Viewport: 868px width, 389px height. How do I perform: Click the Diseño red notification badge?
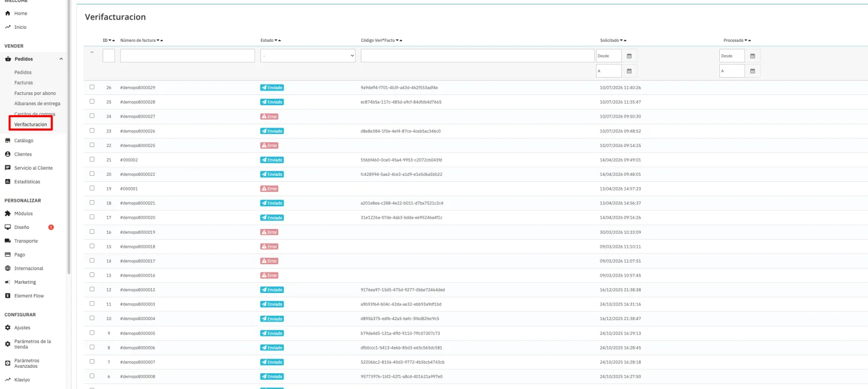coord(51,227)
